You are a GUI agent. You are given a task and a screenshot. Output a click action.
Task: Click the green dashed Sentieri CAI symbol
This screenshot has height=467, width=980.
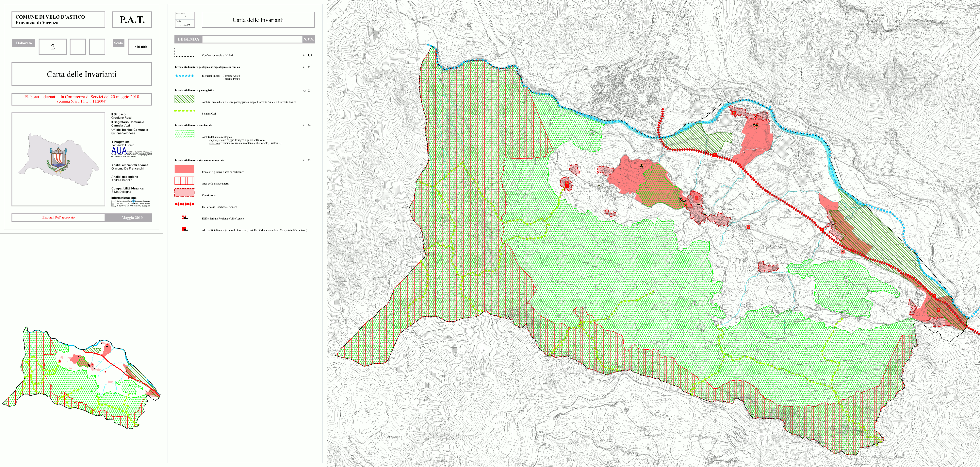click(x=185, y=111)
